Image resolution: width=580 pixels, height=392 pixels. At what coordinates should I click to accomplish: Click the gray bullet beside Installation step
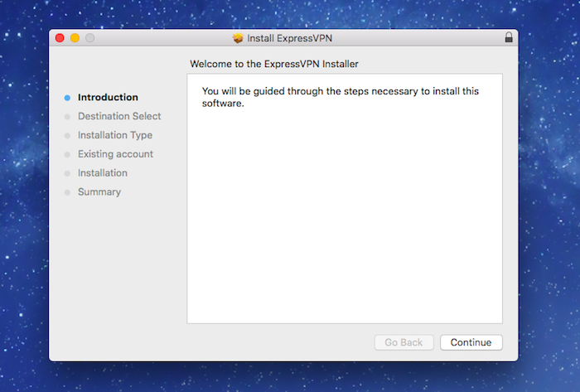click(x=67, y=173)
